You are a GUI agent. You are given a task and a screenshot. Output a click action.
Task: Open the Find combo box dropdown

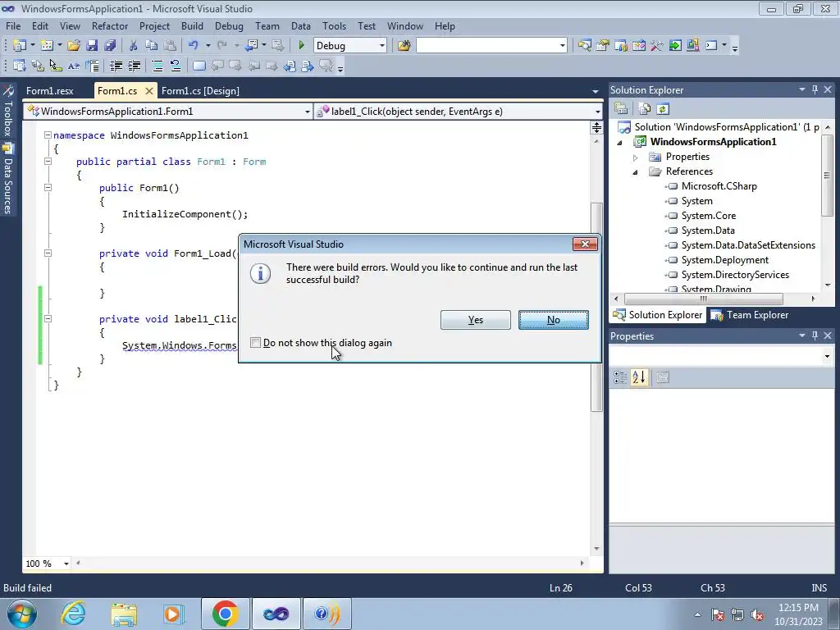tap(562, 46)
